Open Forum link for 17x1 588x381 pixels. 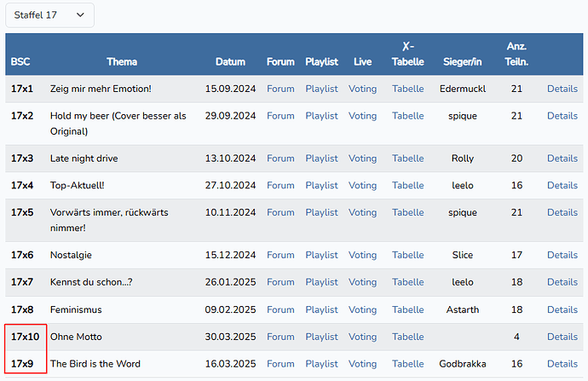tap(280, 89)
